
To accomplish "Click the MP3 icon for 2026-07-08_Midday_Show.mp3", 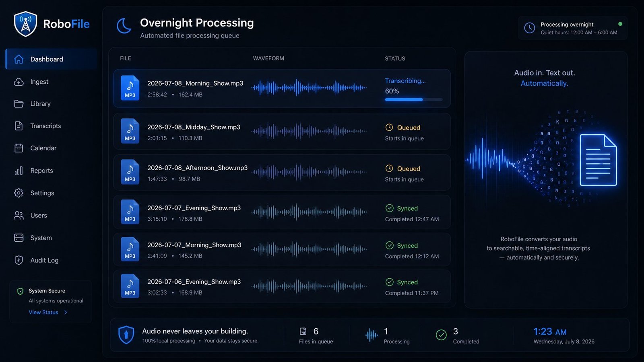I will coord(130,131).
